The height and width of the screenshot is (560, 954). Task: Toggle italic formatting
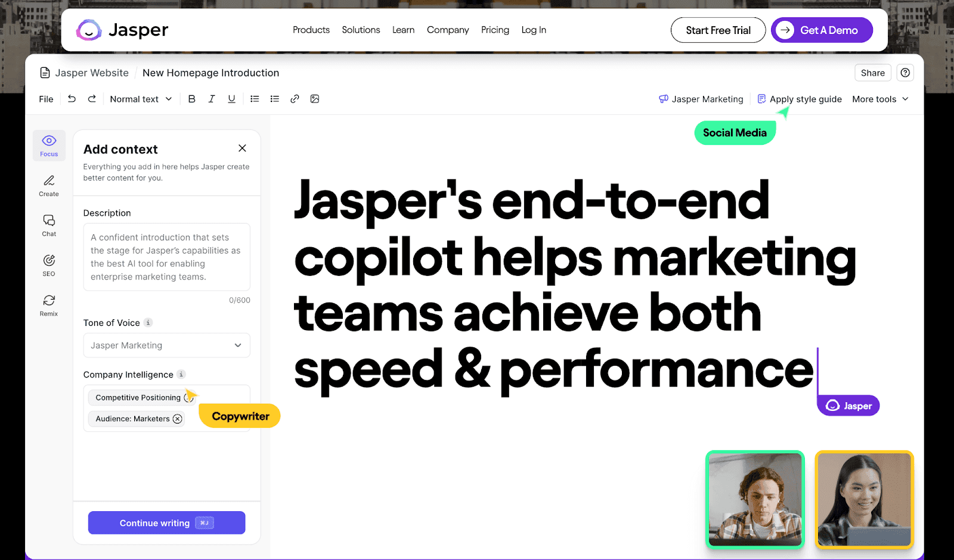coord(212,99)
